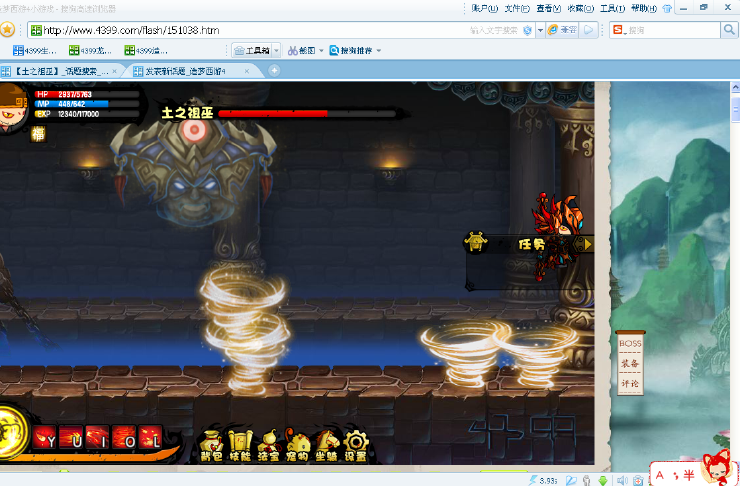Screen dimensions: 740x486
Task: Click the page vertical scrollbar thumb
Action: (x=735, y=109)
